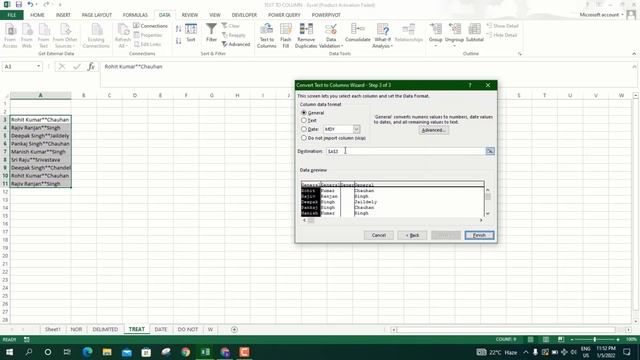Click the zoom slider handle

(595, 340)
